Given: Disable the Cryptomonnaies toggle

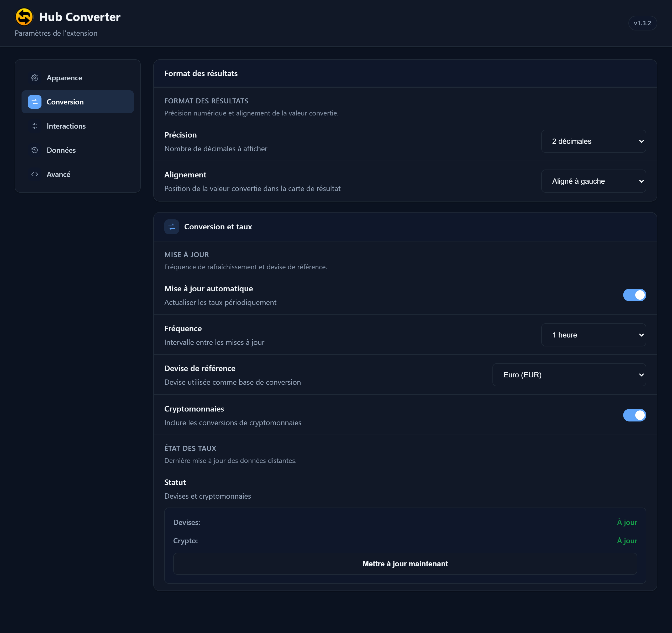Looking at the screenshot, I should [634, 415].
